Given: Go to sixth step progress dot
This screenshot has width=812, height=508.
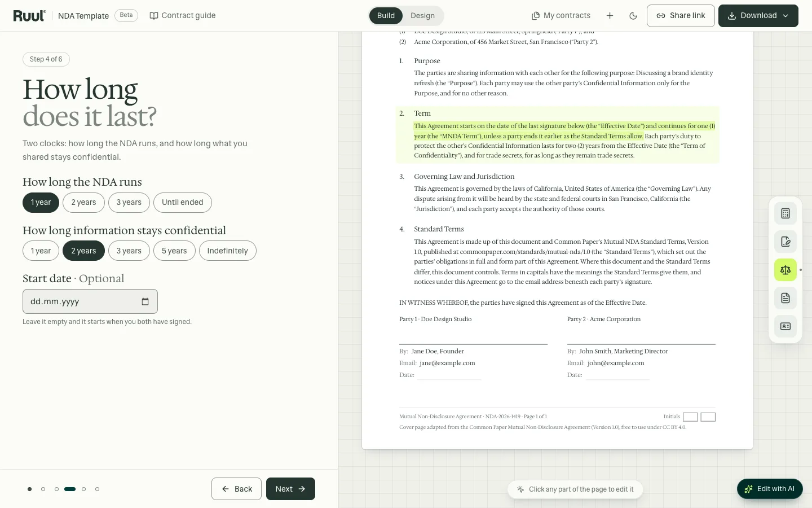Looking at the screenshot, I should click(x=97, y=489).
